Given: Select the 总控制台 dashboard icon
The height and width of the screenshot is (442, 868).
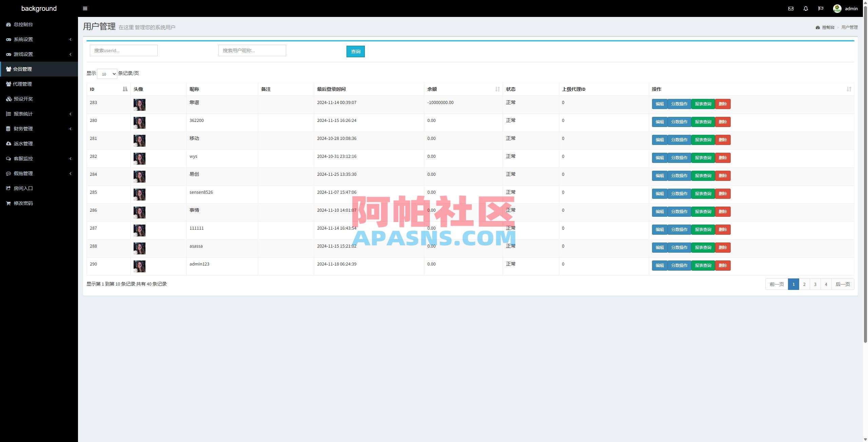Looking at the screenshot, I should click(8, 24).
